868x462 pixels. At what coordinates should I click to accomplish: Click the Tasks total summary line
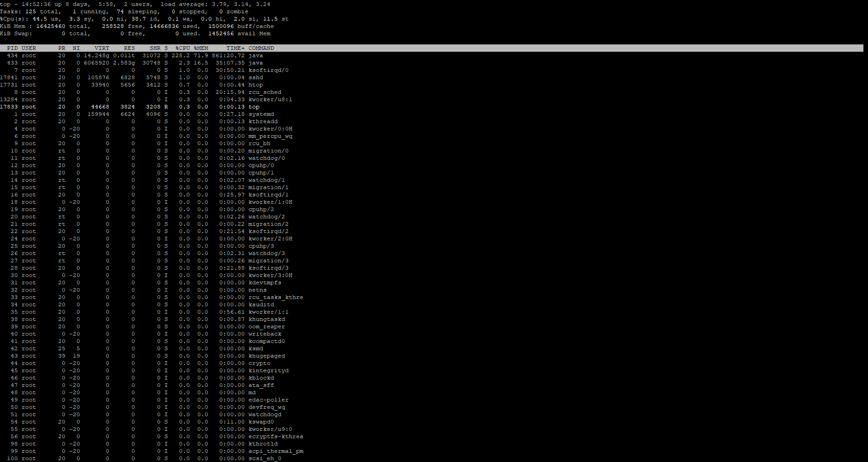[x=124, y=11]
